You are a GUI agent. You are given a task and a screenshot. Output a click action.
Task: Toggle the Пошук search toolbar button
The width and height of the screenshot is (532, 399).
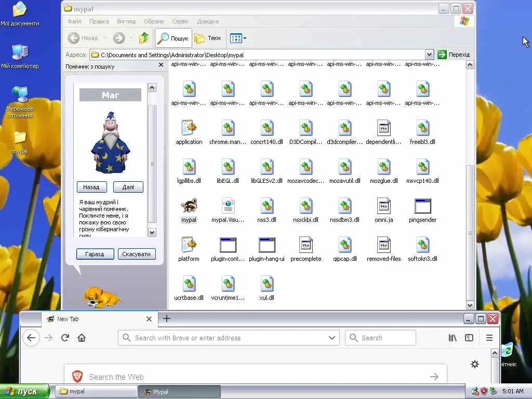(174, 38)
